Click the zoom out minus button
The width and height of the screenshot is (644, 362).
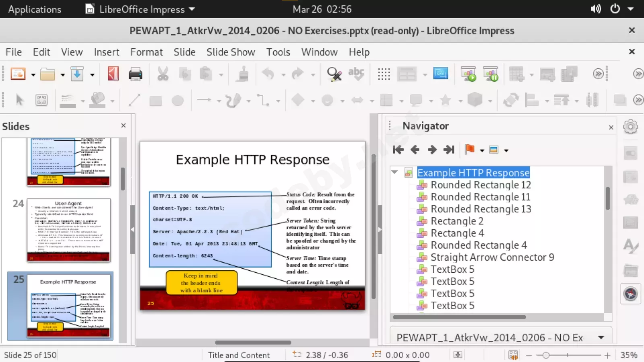529,355
